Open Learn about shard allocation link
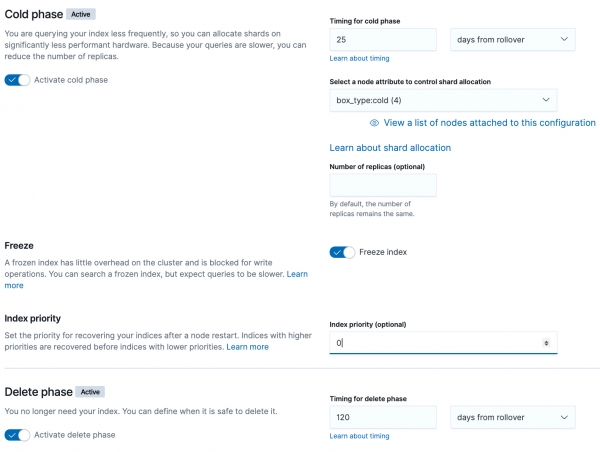The height and width of the screenshot is (452, 600). pyautogui.click(x=390, y=148)
